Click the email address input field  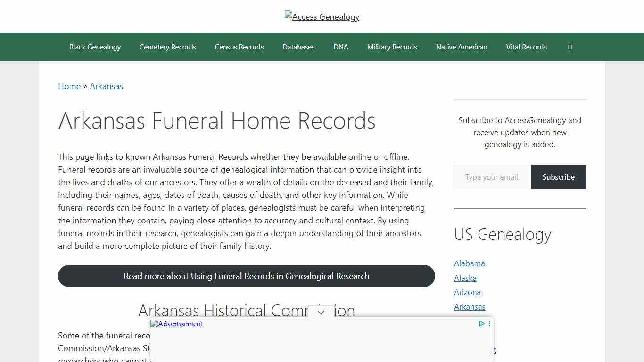click(x=492, y=177)
